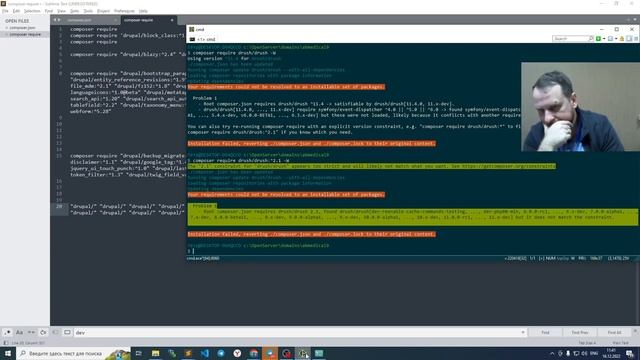The height and width of the screenshot is (360, 640).
Task: Toggle highlight matches option in find panel
Action: (x=67, y=333)
